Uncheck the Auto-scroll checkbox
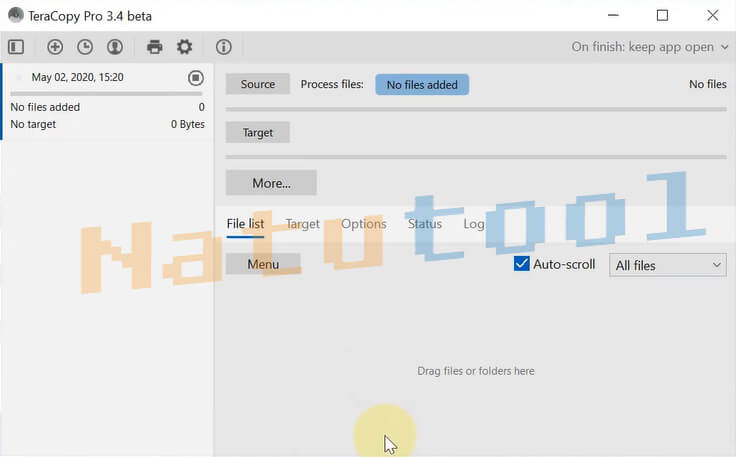736x457 pixels. [521, 264]
